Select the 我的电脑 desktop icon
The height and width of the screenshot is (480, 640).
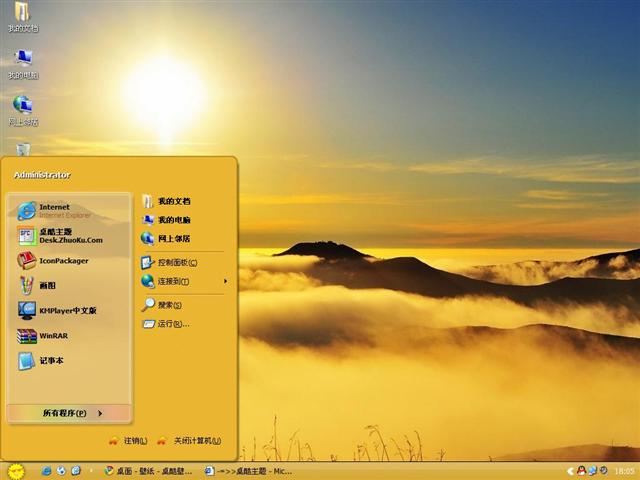point(23,64)
